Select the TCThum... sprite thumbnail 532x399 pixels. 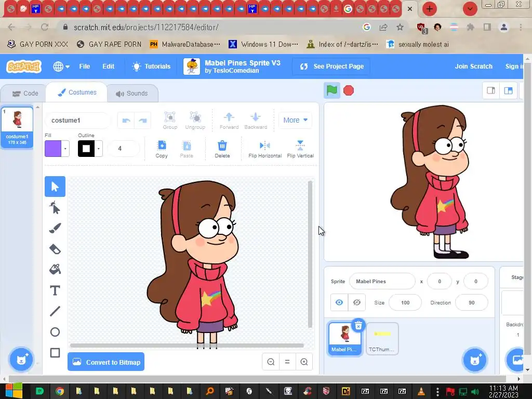click(382, 339)
